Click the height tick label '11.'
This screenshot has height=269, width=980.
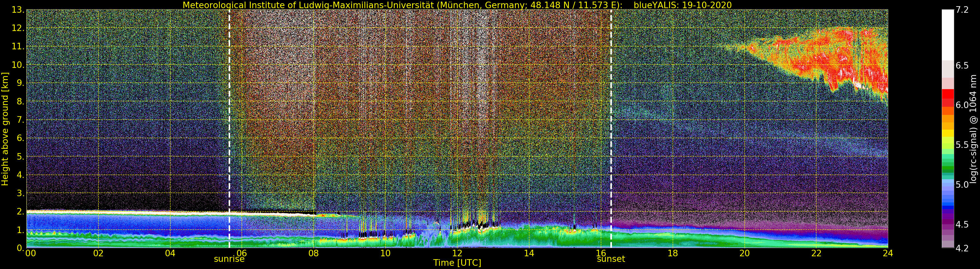click(x=18, y=46)
